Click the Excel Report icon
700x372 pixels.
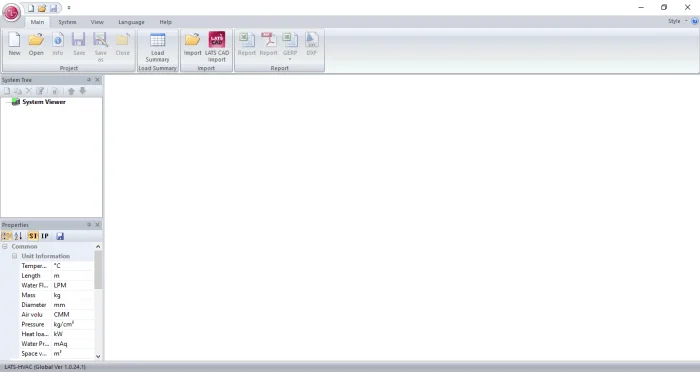point(246,44)
